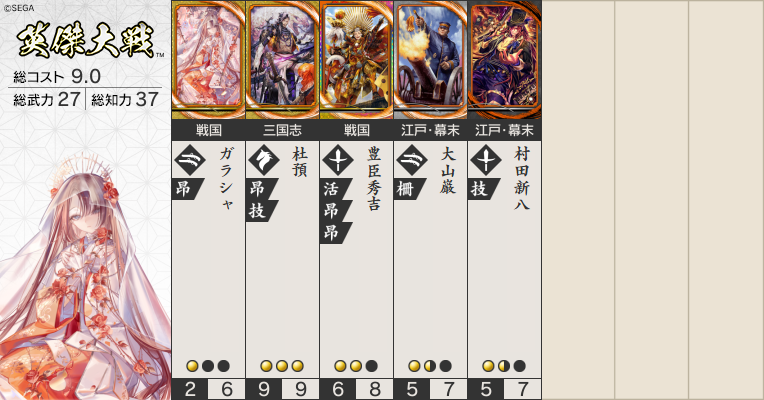Screen dimensions: 764x400
Task: Select the 杜預 card portrait
Action: [283, 59]
